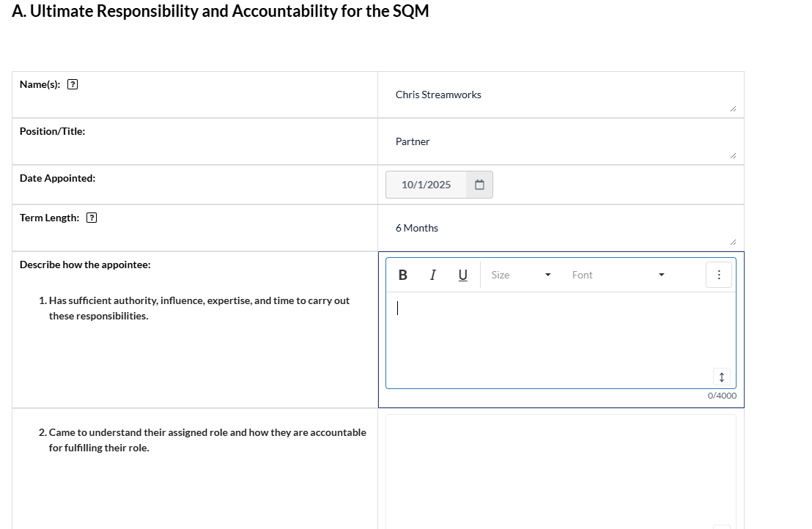The height and width of the screenshot is (529, 812).
Task: Toggle underline formatting in the editor
Action: 462,275
